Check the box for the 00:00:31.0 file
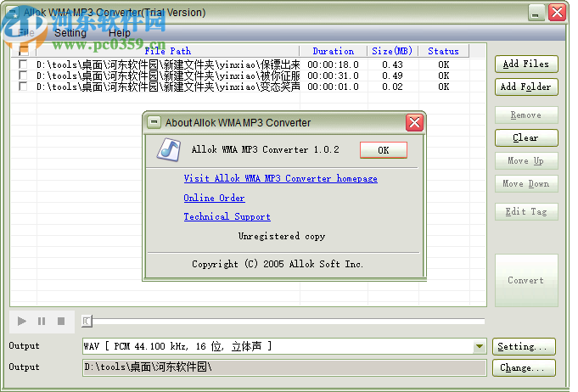 [23, 76]
